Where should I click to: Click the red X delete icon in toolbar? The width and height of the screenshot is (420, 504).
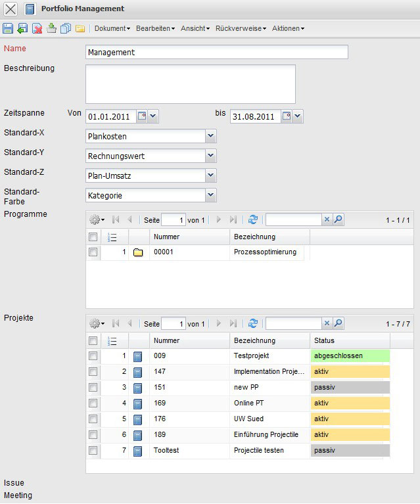37,28
